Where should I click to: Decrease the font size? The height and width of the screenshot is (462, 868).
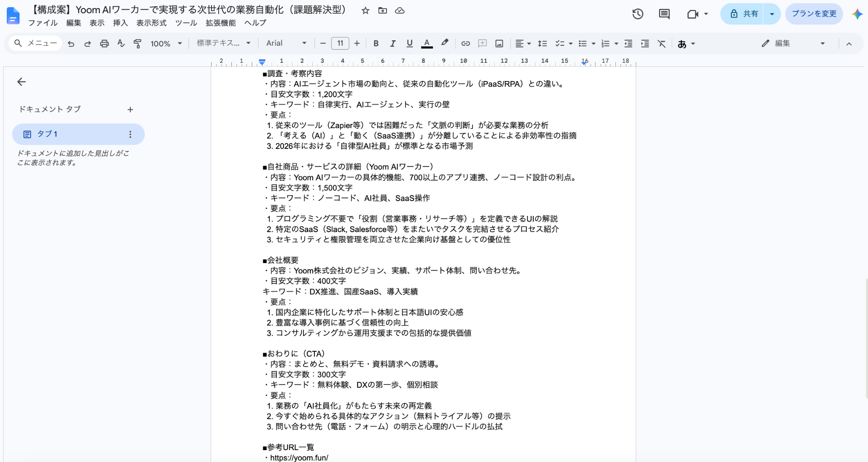[323, 43]
